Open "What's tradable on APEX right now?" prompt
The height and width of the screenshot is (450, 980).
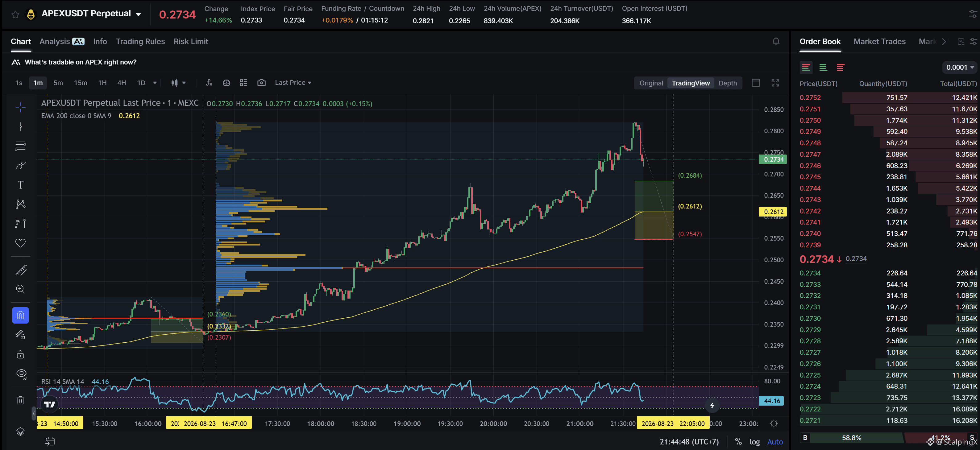click(x=74, y=62)
